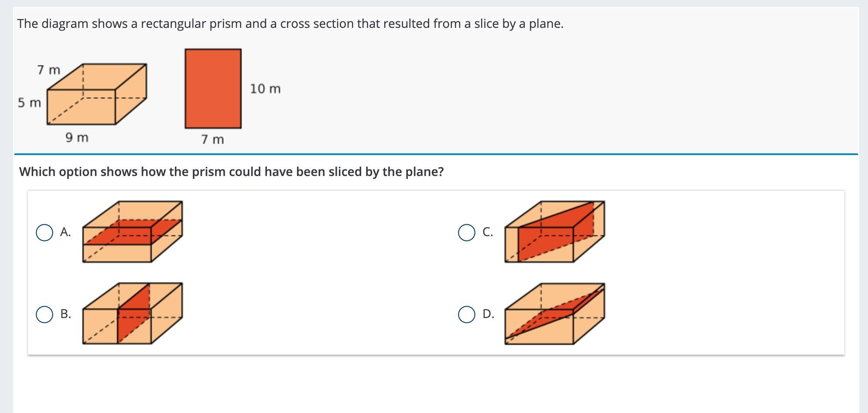Select radio button for option B
The width and height of the screenshot is (868, 413).
pos(44,314)
